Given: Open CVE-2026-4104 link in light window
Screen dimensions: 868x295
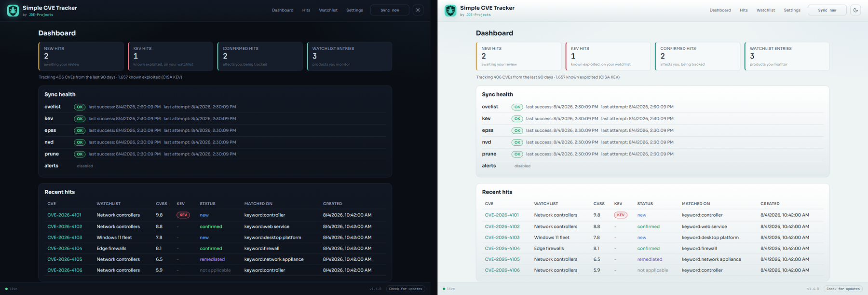Looking at the screenshot, I should (502, 249).
